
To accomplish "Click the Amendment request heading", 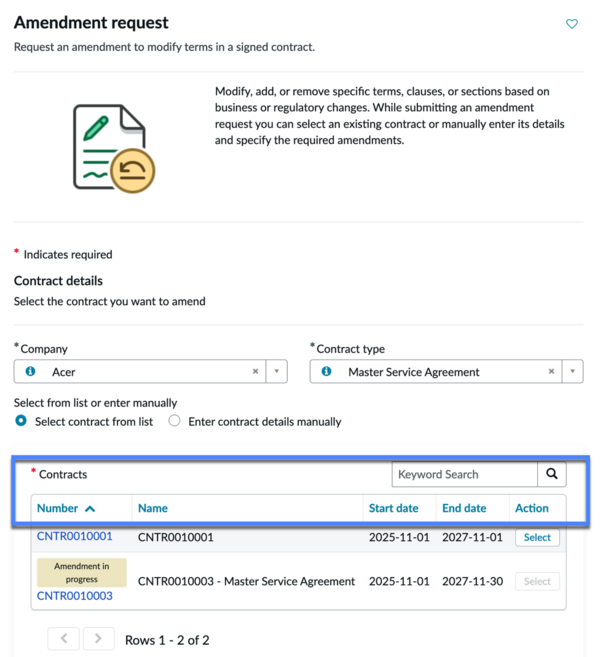I will point(91,23).
